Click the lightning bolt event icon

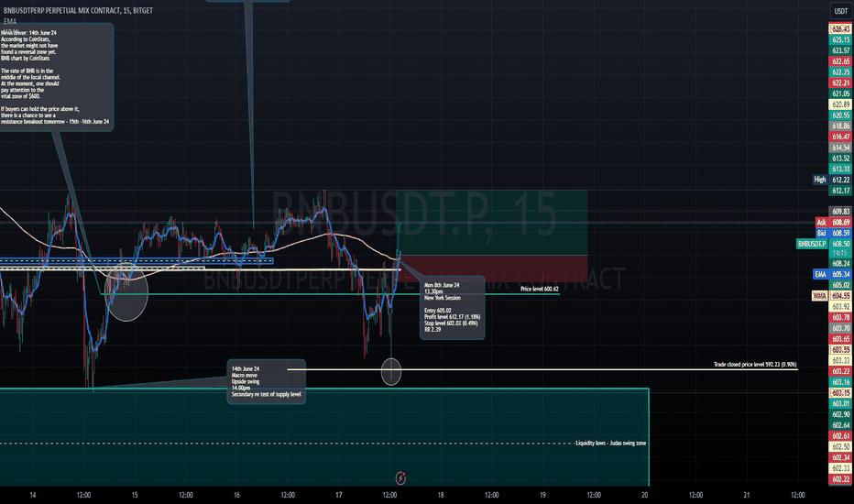[x=400, y=477]
